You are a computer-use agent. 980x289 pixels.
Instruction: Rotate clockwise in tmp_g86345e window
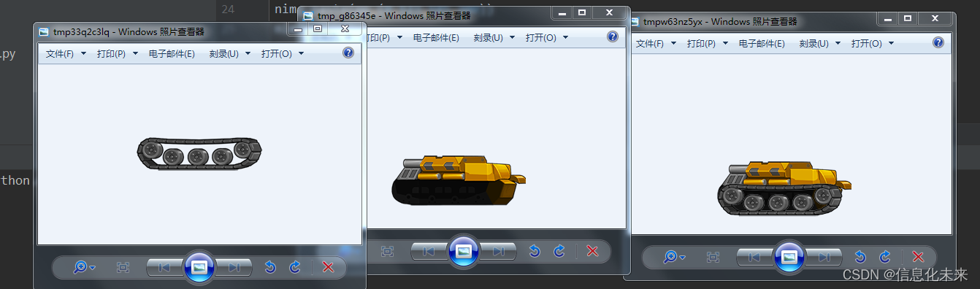point(559,252)
